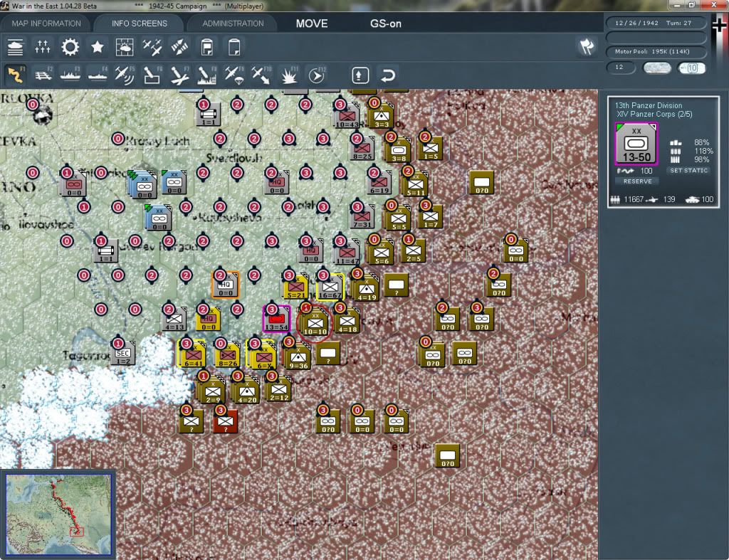Click the date and turn field
This screenshot has width=729, height=560.
coord(656,23)
